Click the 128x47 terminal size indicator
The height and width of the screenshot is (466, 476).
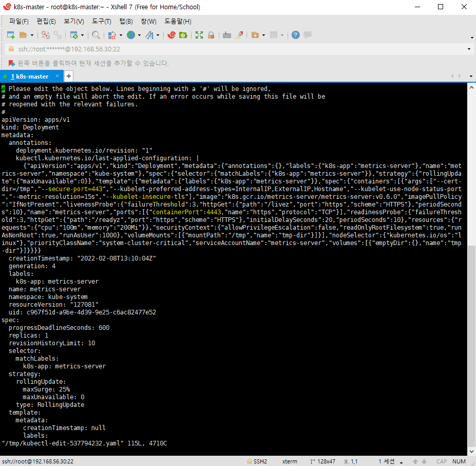pos(322,461)
